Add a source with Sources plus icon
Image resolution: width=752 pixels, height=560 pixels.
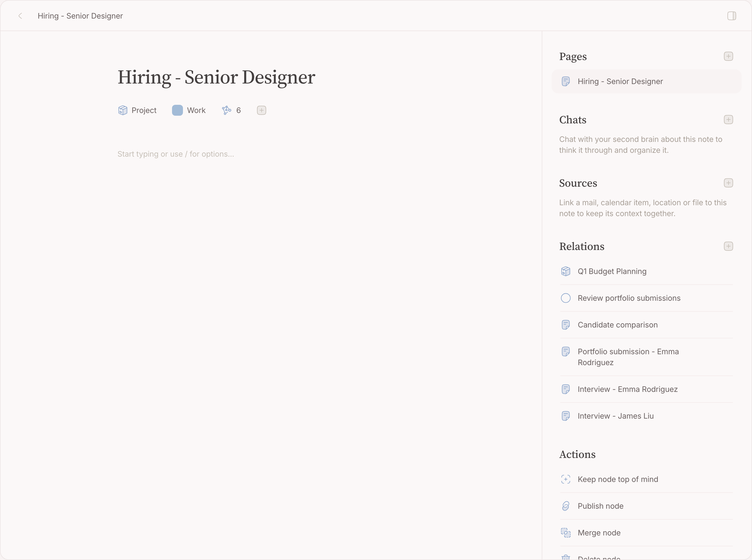tap(728, 183)
